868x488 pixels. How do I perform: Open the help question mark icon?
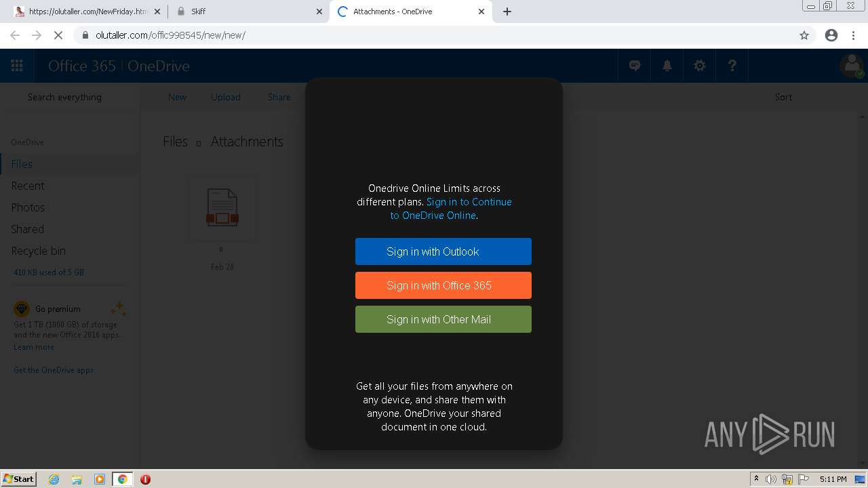point(732,66)
